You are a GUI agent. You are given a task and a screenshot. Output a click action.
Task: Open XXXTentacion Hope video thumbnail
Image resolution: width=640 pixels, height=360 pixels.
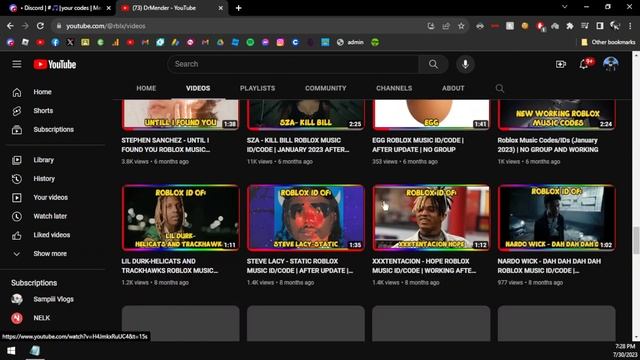point(431,218)
